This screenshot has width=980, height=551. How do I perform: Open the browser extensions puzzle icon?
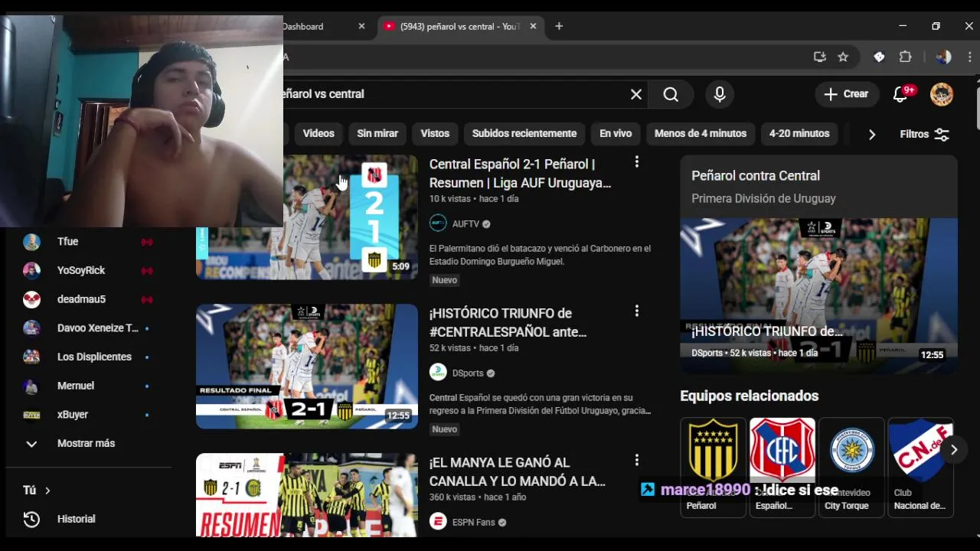point(905,57)
